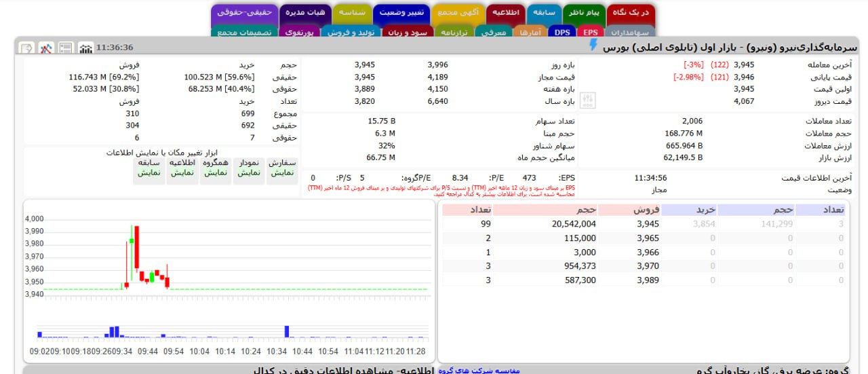This screenshot has height=374, width=868.
Task: Open the تغییر وضعیت tab
Action: (401, 13)
